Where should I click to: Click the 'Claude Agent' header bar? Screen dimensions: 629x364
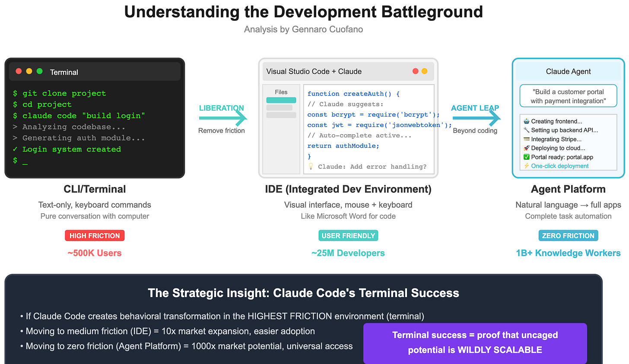[x=568, y=71]
